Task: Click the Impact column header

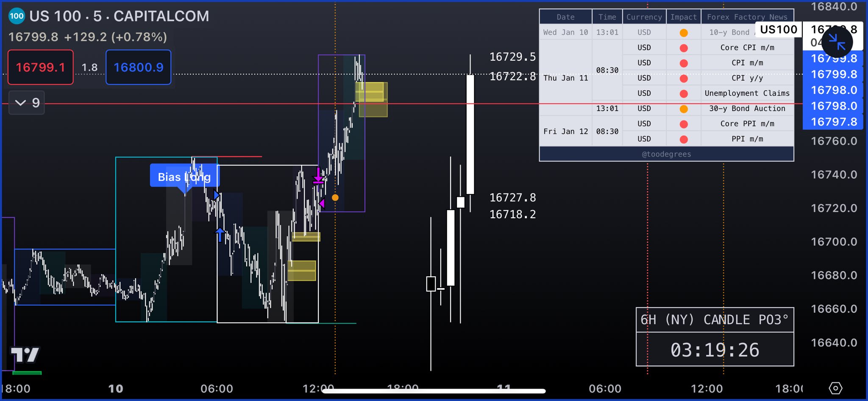Action: [683, 17]
